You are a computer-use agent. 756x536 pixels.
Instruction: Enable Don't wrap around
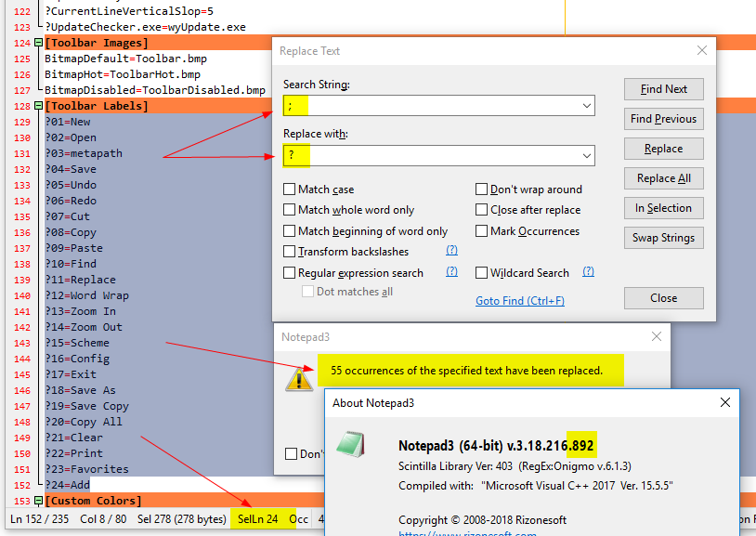(x=479, y=190)
